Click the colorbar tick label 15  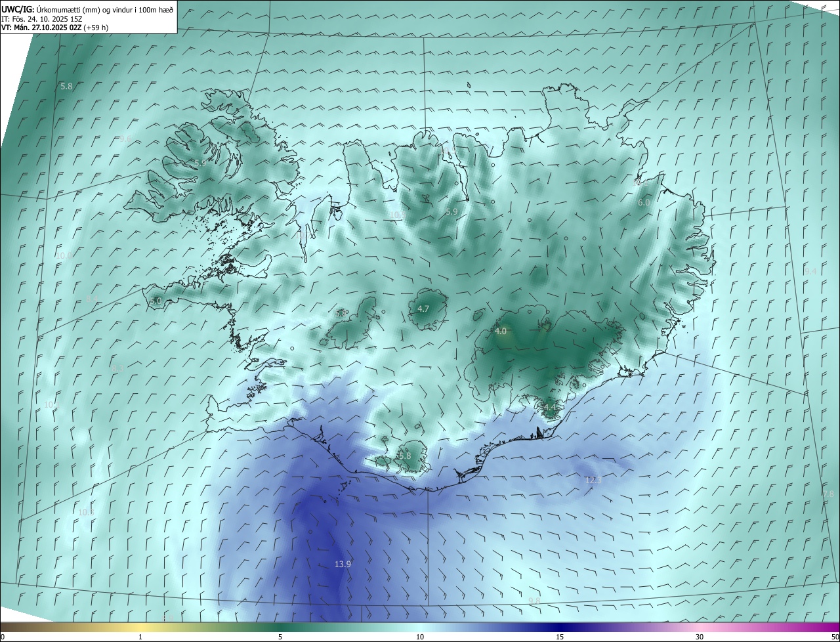(560, 637)
